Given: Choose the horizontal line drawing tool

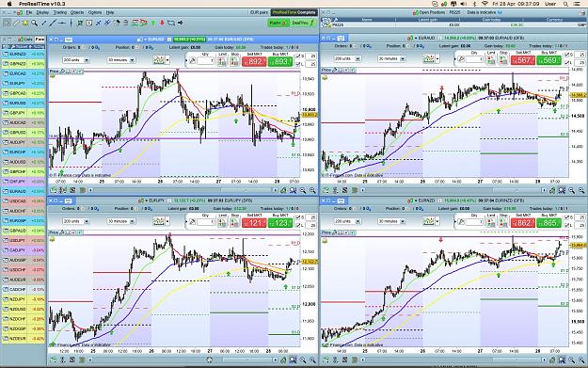Looking at the screenshot, I should pyautogui.click(x=62, y=23).
